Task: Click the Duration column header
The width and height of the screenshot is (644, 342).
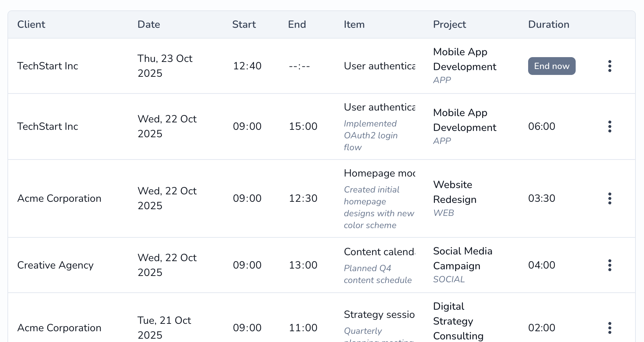Action: pyautogui.click(x=548, y=24)
